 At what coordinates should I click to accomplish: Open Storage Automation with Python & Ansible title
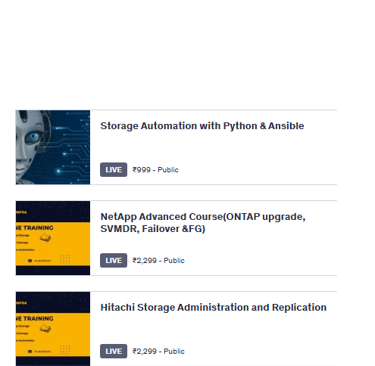[x=202, y=126]
